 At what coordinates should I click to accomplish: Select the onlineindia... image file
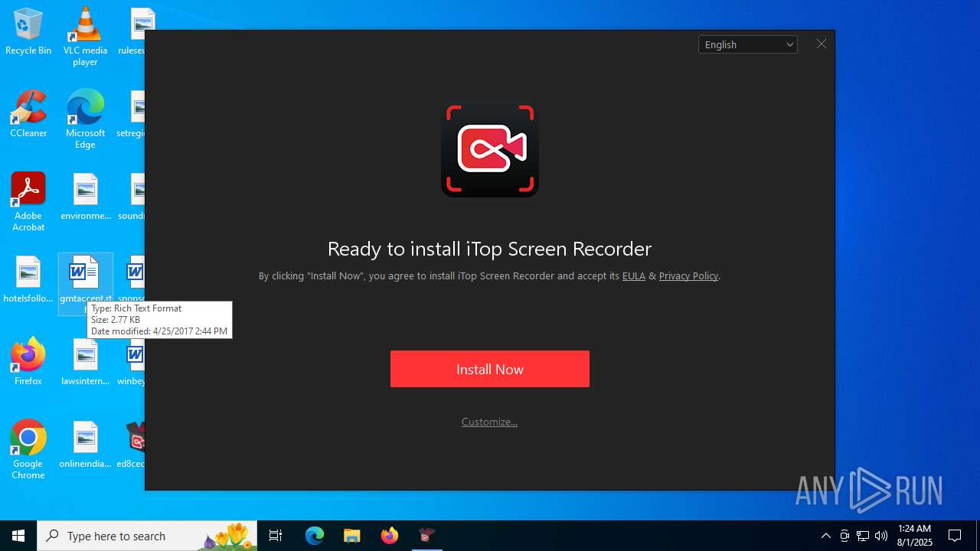click(85, 445)
